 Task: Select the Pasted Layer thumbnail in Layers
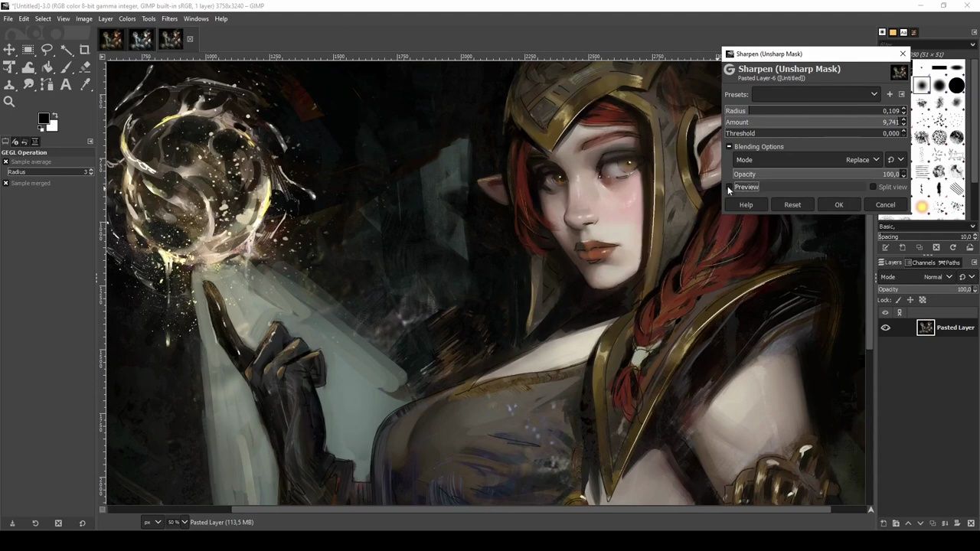tap(926, 328)
